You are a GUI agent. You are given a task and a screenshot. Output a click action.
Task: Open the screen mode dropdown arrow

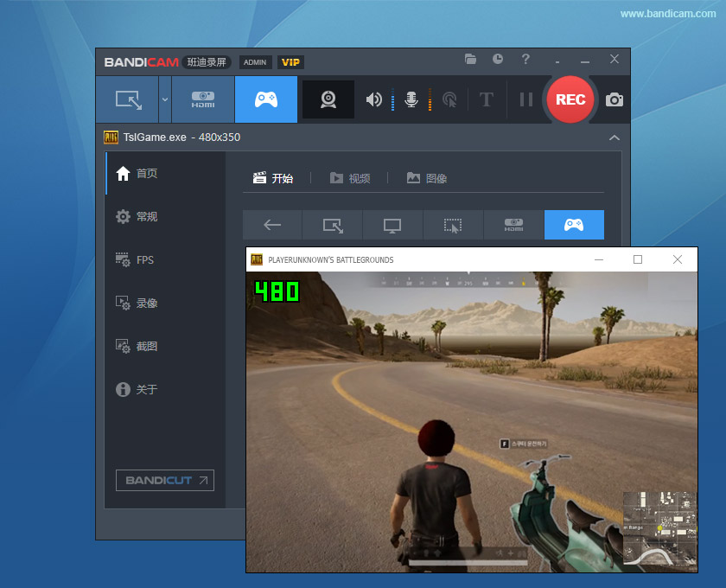point(165,99)
